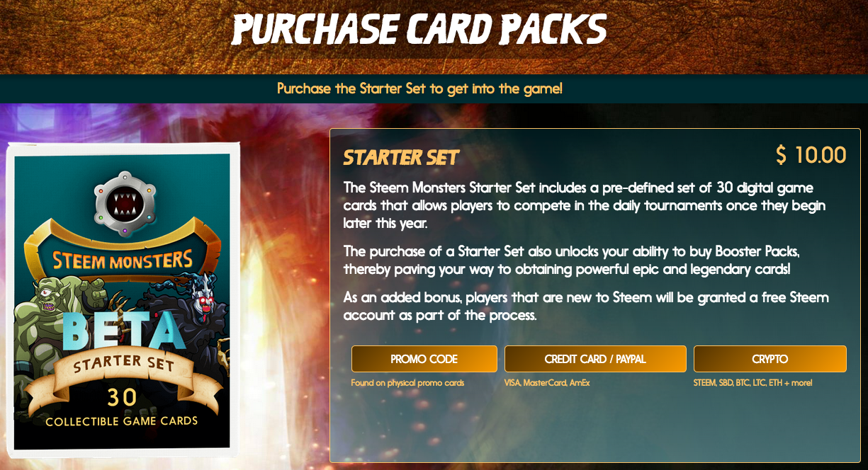Choose CREDIT CARD / PAYPAL payment option
This screenshot has width=868, height=470.
(x=595, y=359)
